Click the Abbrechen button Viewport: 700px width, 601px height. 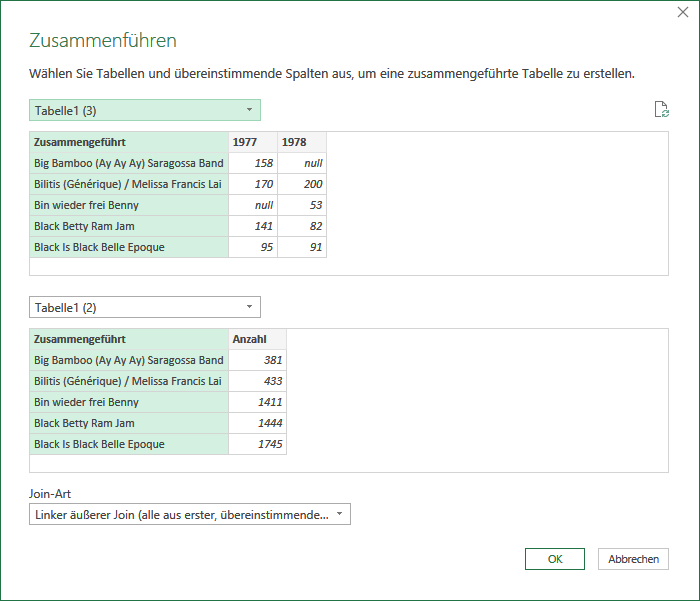(x=633, y=559)
